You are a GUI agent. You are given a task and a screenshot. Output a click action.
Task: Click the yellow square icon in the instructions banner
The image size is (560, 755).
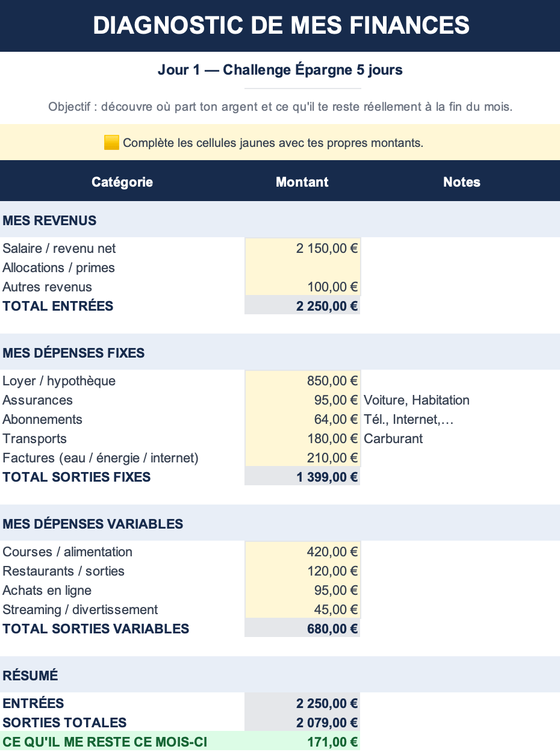click(111, 143)
